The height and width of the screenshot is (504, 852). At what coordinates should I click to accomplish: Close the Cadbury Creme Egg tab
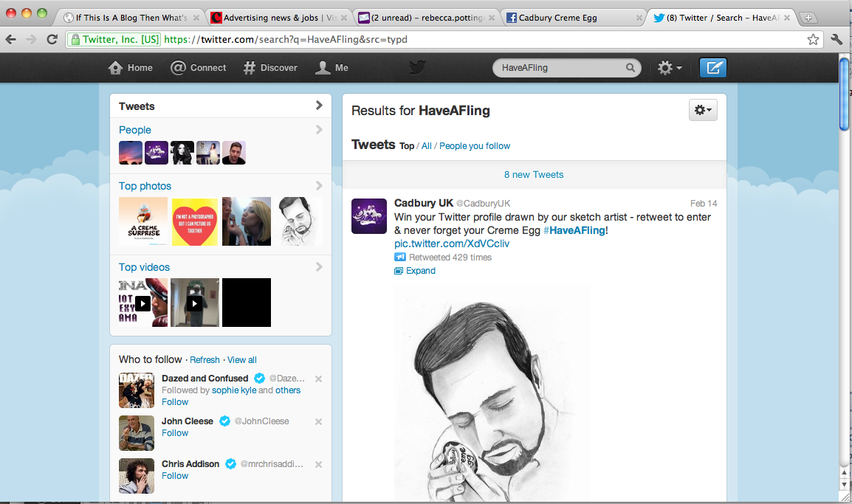[639, 18]
